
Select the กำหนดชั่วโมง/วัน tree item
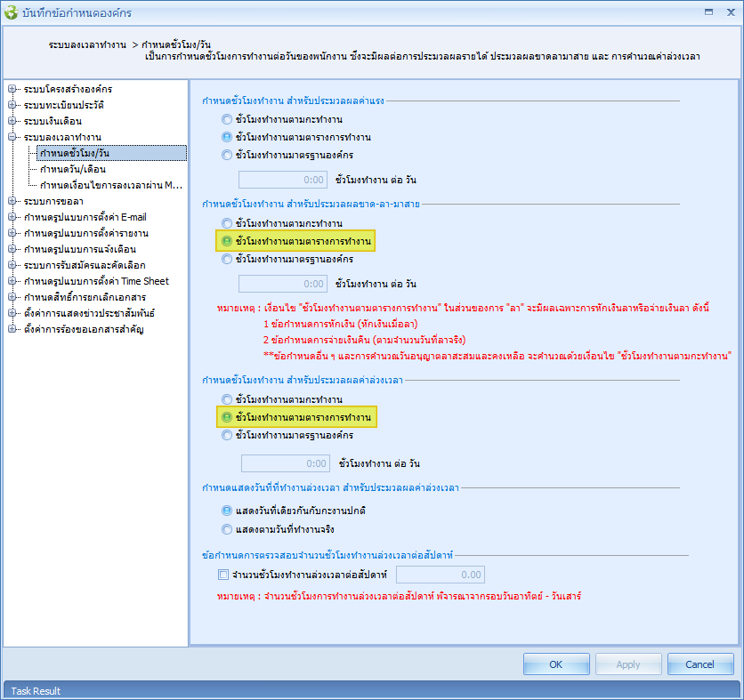(x=111, y=153)
